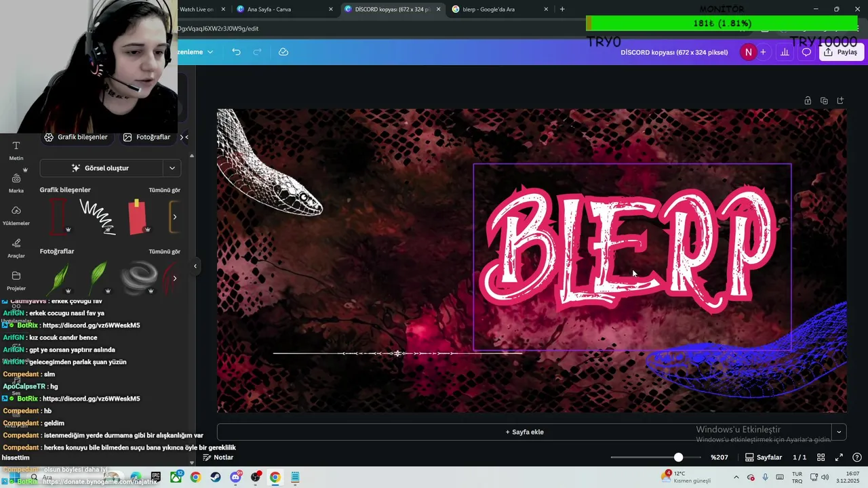Select the Grafik bileşenler filter chip

click(x=76, y=137)
